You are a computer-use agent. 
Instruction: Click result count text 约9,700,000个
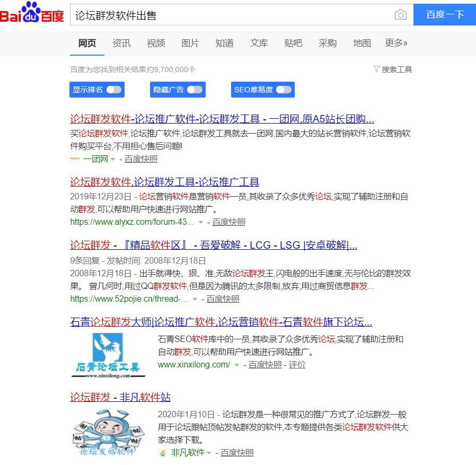[x=171, y=69]
